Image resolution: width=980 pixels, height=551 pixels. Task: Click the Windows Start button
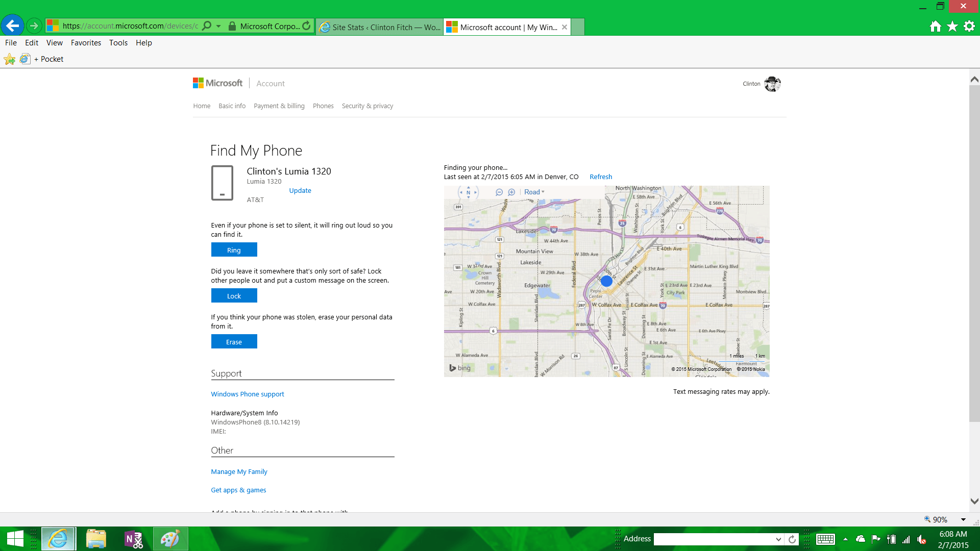[15, 539]
